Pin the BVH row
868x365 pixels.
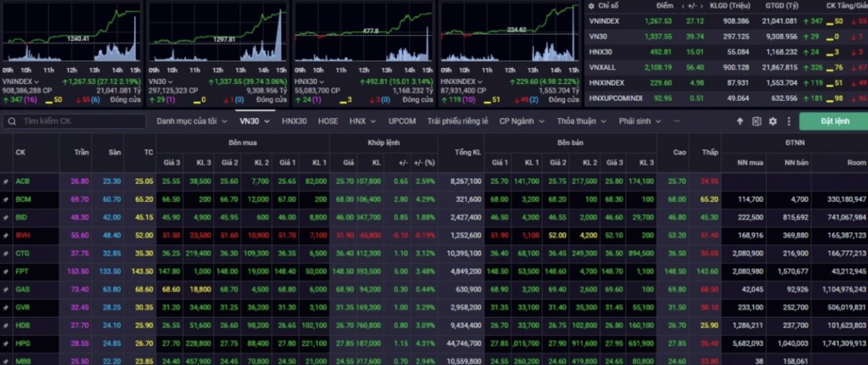pyautogui.click(x=6, y=235)
